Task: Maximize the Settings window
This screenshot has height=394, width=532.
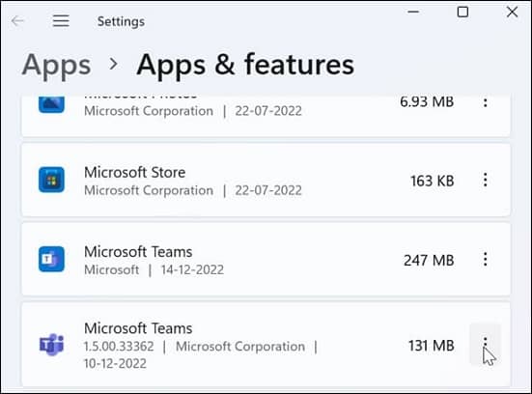Action: tap(462, 13)
